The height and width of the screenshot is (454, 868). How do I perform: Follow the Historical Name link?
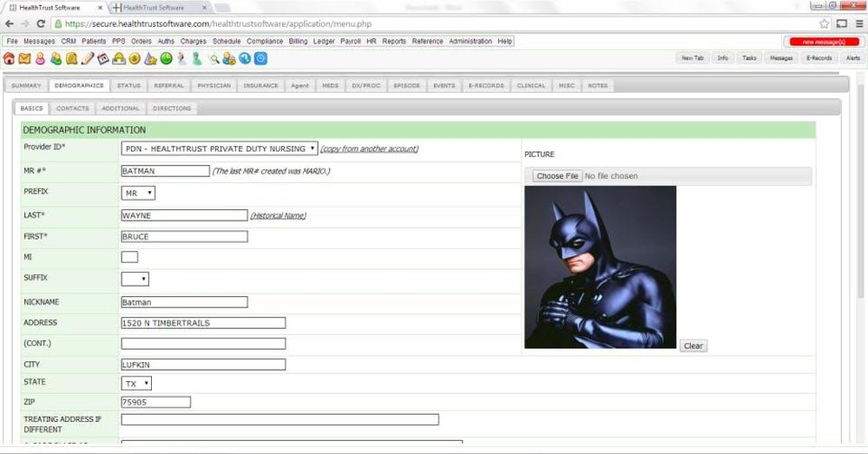pos(278,216)
